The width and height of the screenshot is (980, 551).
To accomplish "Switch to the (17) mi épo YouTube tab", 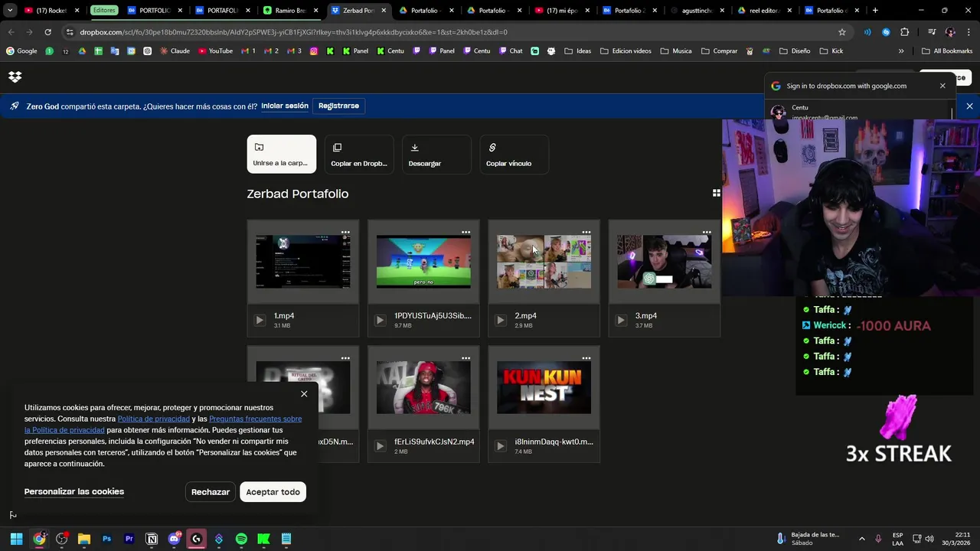I will 560,11.
